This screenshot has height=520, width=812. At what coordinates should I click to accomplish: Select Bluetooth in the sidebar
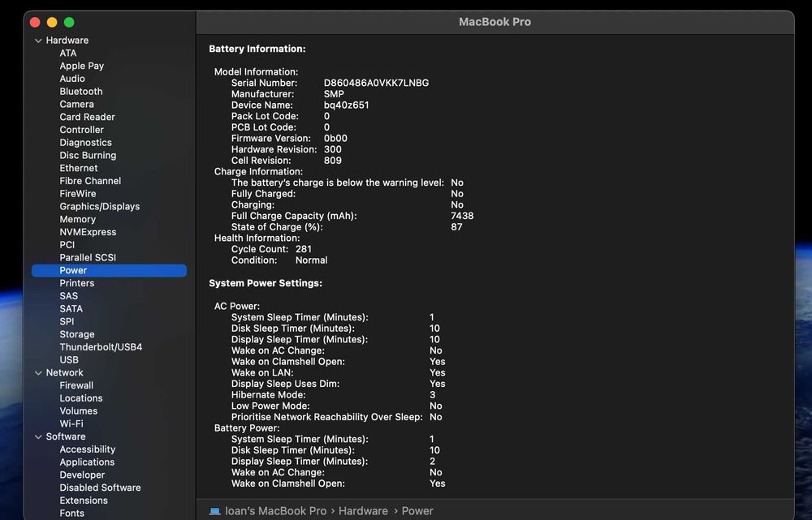pos(80,92)
